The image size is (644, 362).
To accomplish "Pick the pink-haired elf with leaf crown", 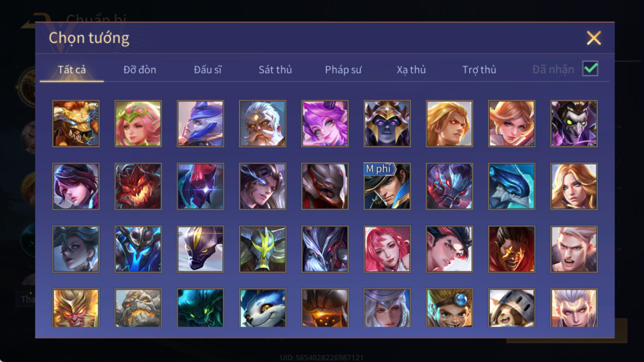I will [138, 124].
